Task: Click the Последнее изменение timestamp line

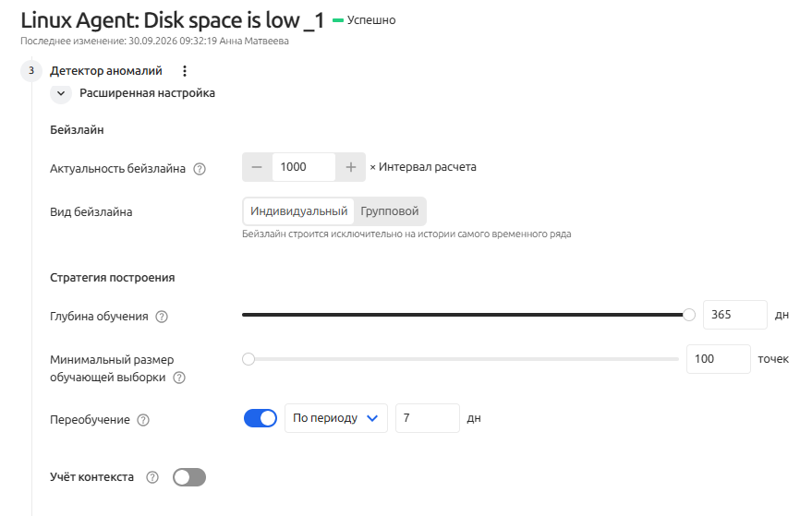Action: [x=155, y=41]
